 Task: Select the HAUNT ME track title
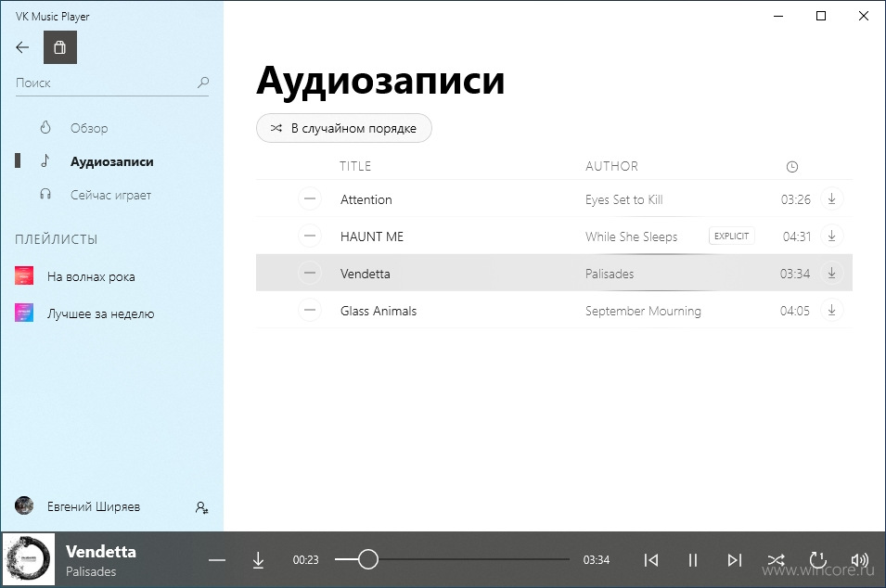372,236
